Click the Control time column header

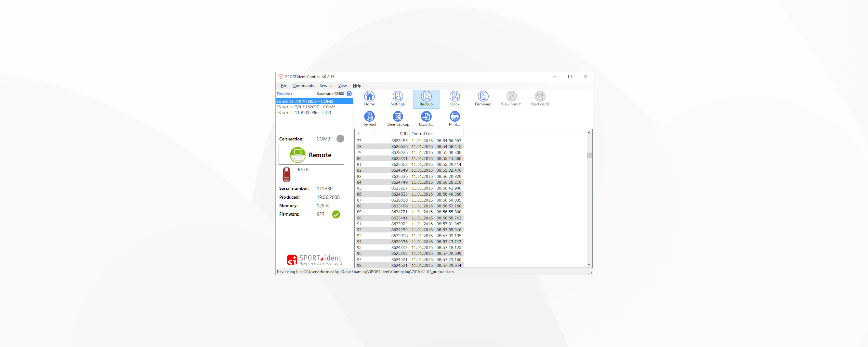(x=436, y=134)
